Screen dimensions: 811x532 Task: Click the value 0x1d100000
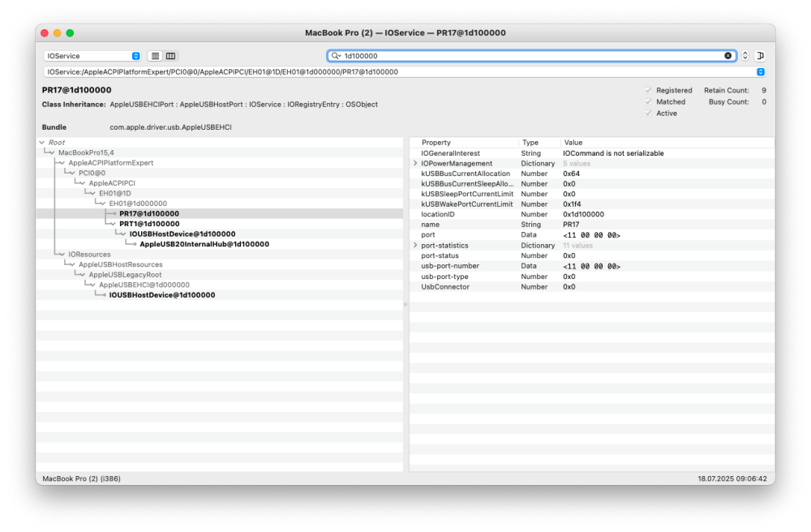(583, 215)
